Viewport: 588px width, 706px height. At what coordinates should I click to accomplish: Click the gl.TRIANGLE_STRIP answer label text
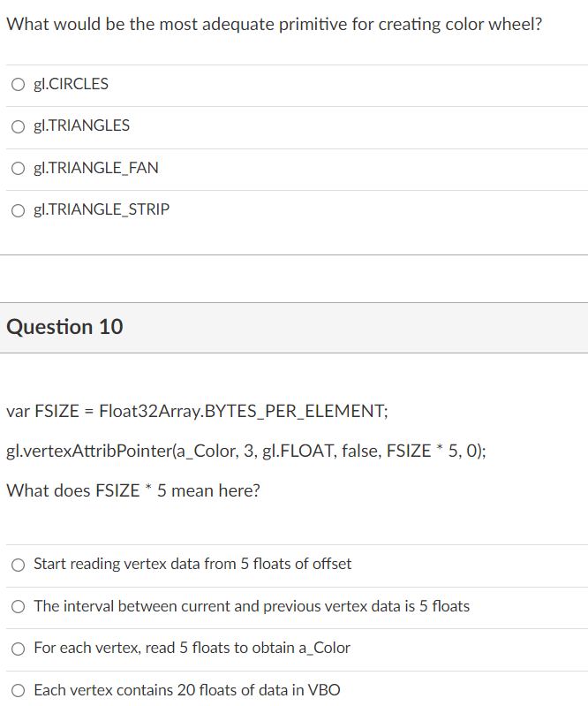102,209
